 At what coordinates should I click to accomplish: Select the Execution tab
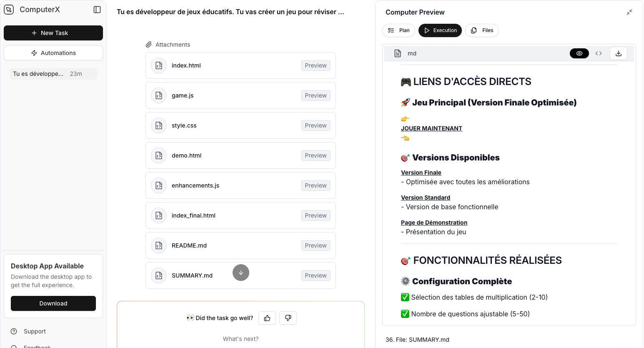click(440, 30)
